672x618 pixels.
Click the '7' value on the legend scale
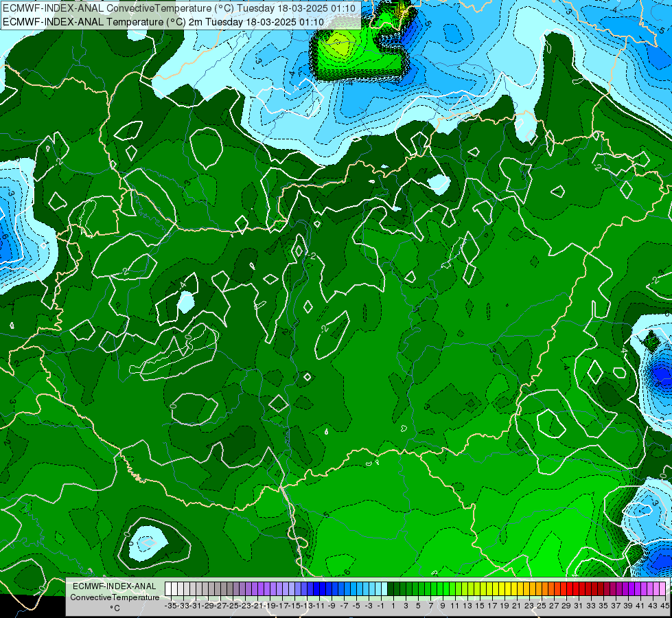(430, 606)
